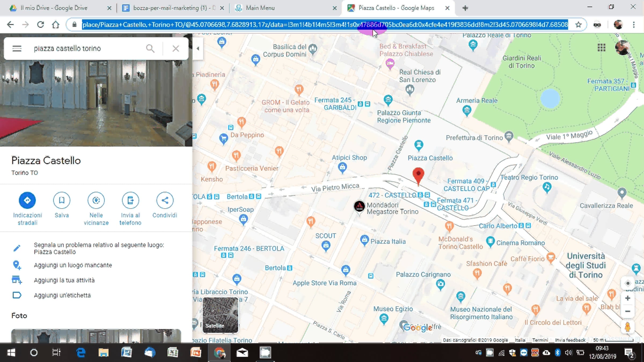Select the Museo Egizio marker
This screenshot has width=644, height=362.
[x=384, y=319]
